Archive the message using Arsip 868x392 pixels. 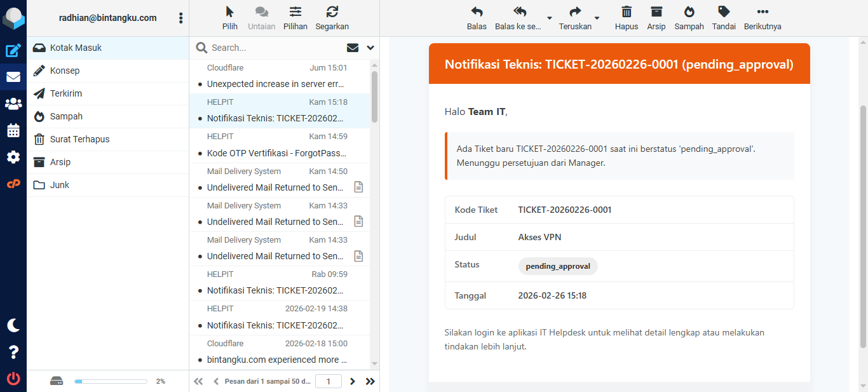click(656, 17)
